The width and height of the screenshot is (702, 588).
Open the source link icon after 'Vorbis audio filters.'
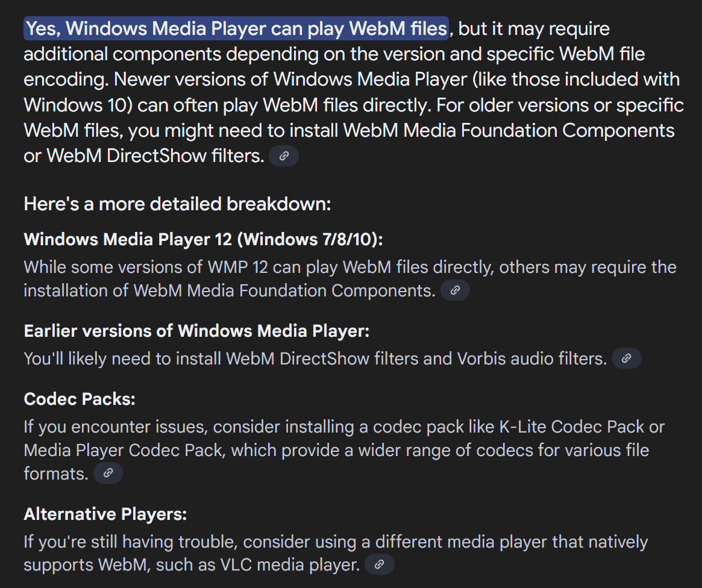pos(626,358)
